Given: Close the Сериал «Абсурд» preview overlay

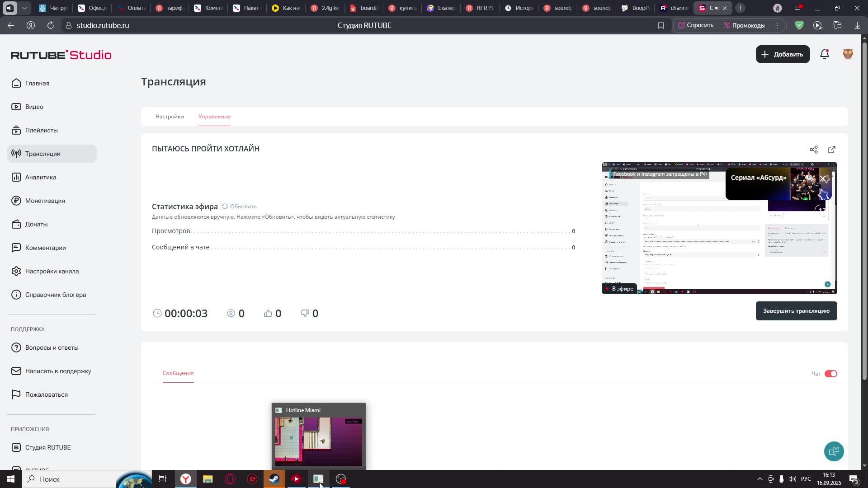Looking at the screenshot, I should 823,179.
